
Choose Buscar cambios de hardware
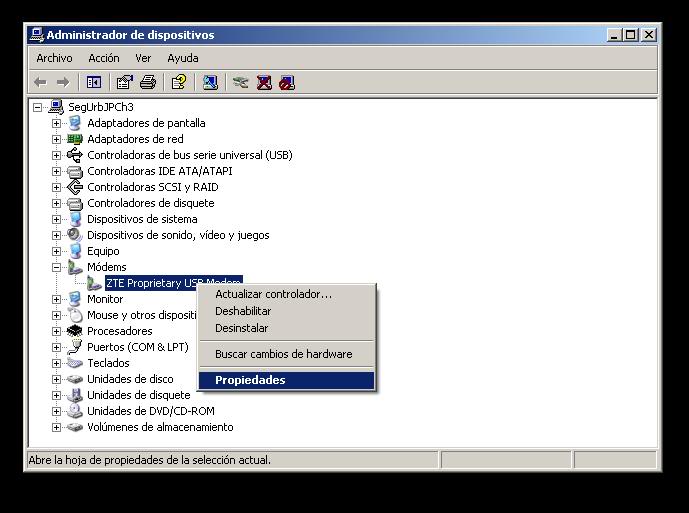click(x=286, y=354)
